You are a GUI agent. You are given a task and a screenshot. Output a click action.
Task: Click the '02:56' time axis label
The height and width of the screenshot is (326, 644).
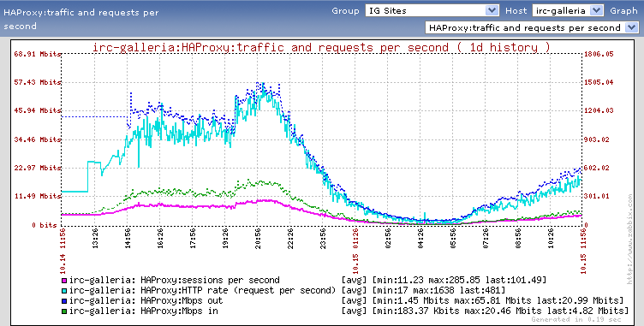coord(388,239)
